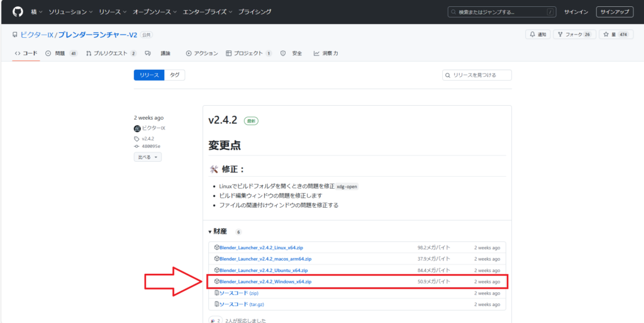Image resolution: width=644 pixels, height=323 pixels.
Task: Switch to the 問題 tab
Action: pos(61,53)
